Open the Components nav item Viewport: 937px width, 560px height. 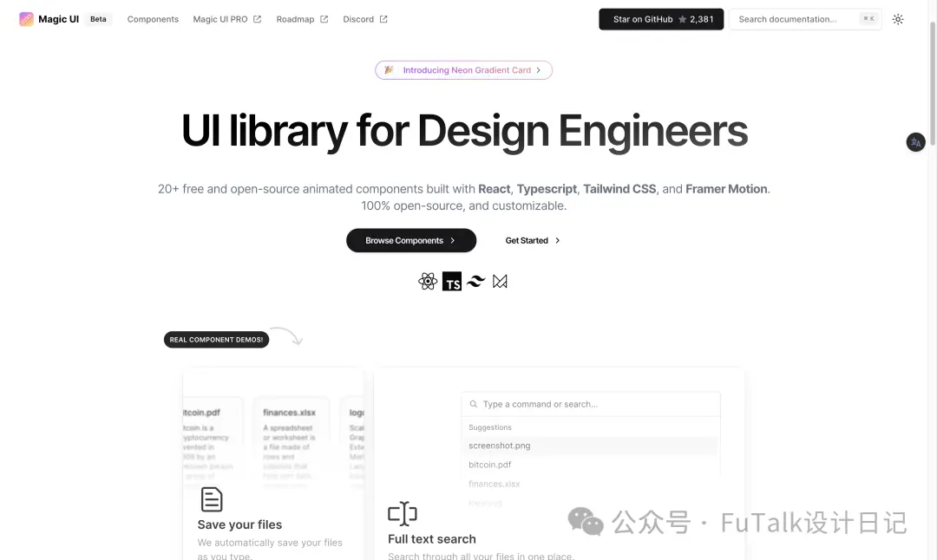point(153,19)
